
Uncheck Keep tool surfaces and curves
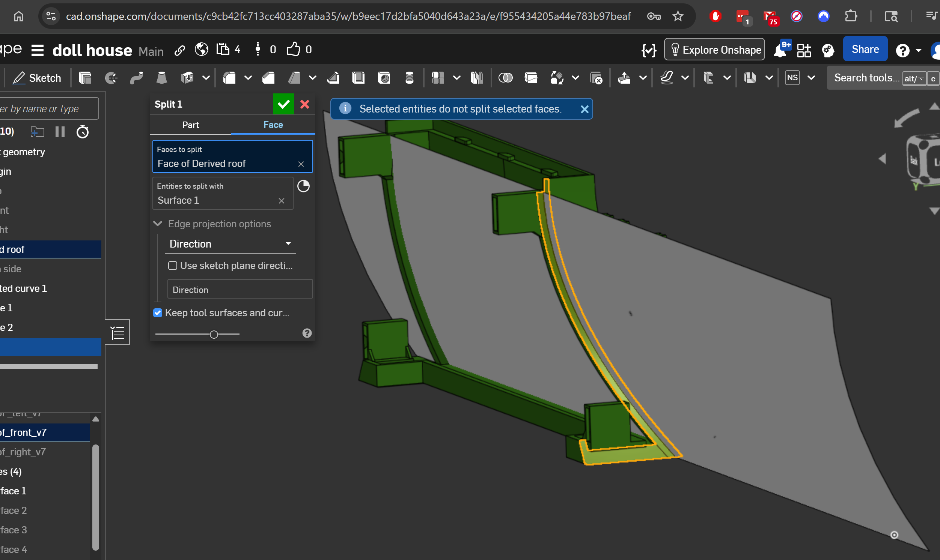coord(158,313)
